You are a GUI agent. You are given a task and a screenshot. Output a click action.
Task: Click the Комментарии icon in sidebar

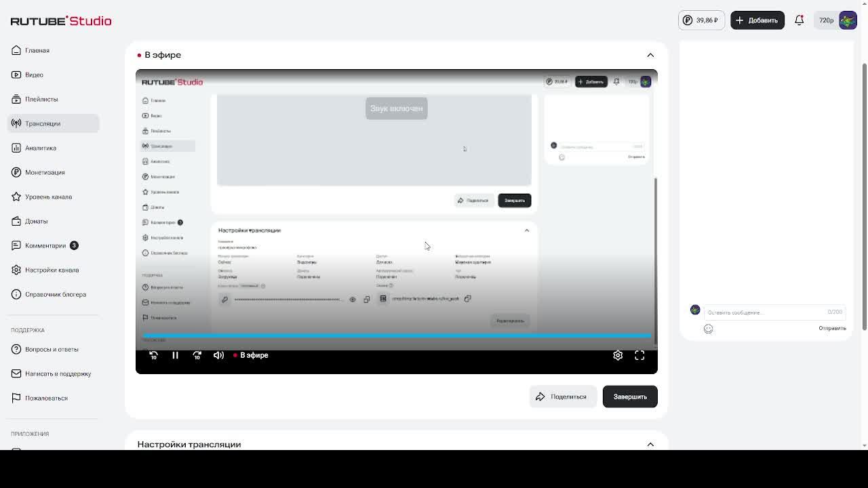[x=16, y=245]
